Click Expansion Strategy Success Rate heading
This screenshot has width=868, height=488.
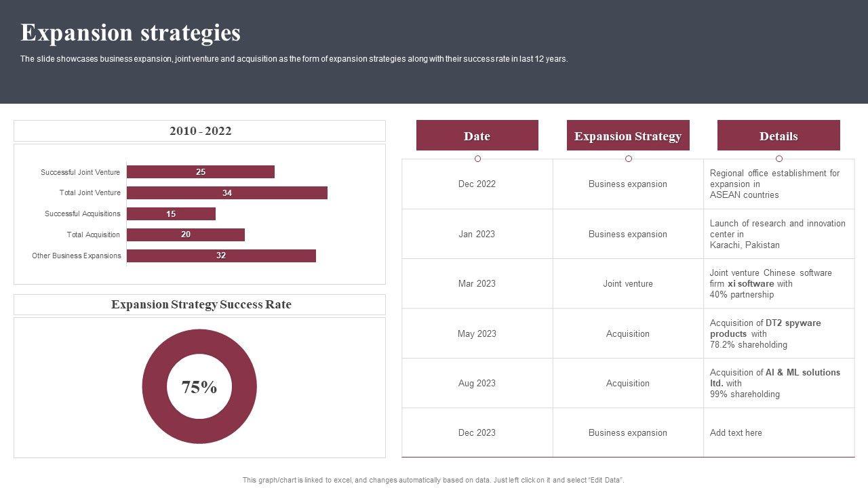tap(201, 304)
